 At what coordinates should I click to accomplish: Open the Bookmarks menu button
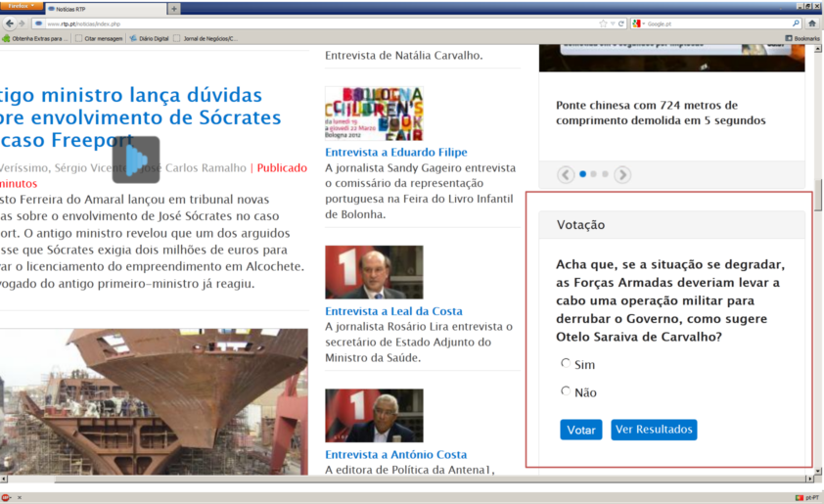coord(802,38)
